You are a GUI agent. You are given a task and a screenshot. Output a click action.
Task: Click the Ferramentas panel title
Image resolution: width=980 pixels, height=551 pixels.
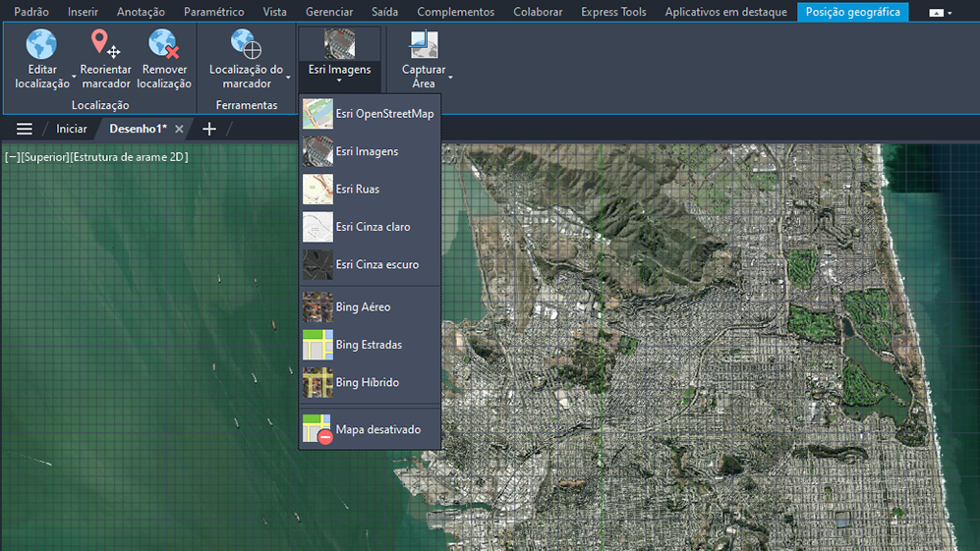coord(247,105)
